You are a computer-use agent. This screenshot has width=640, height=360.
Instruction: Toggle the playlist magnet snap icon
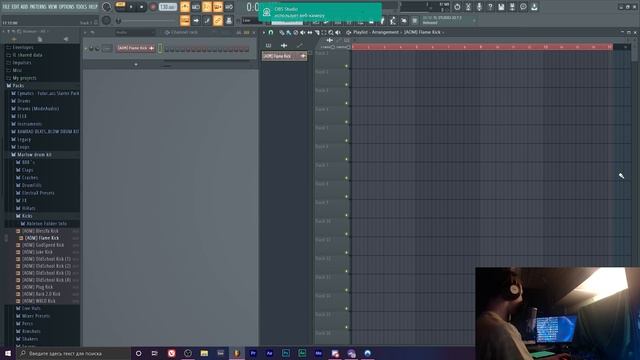coord(271,32)
